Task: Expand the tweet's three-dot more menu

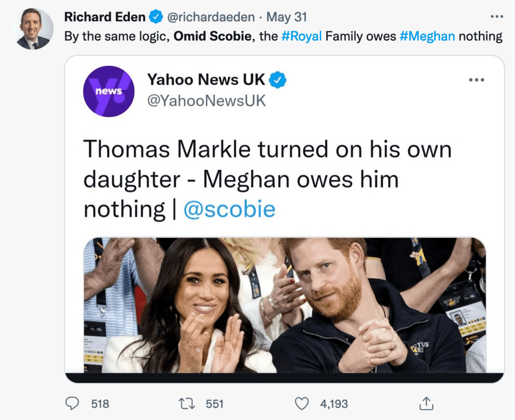Action: coord(497,17)
